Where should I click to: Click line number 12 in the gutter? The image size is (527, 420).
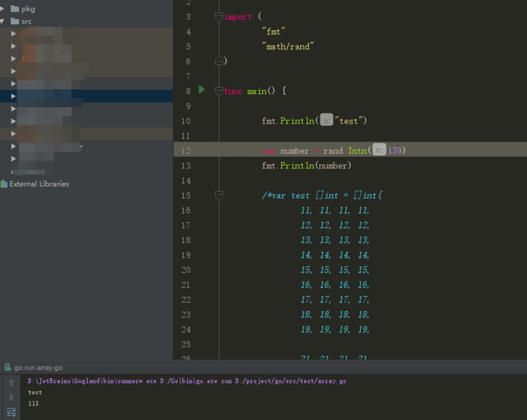(x=186, y=150)
